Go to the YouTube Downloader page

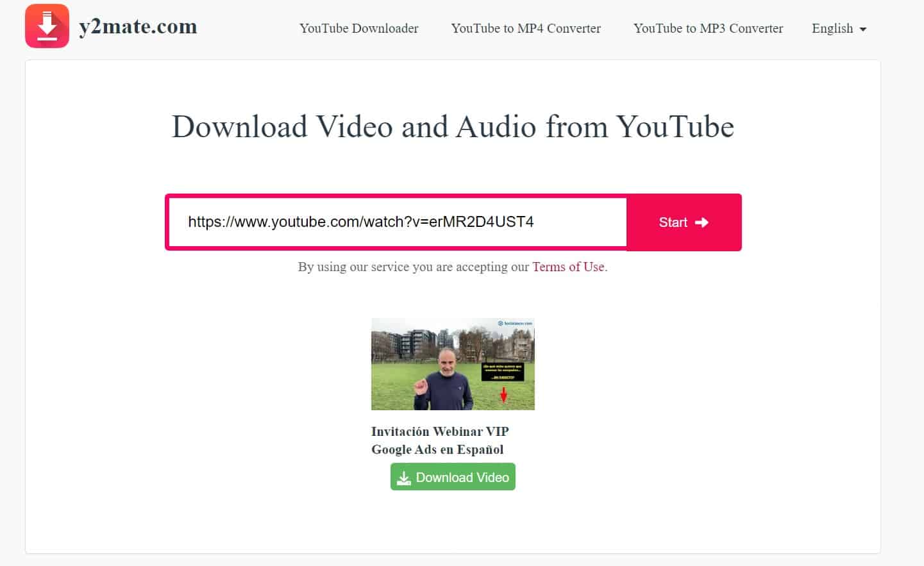(359, 28)
